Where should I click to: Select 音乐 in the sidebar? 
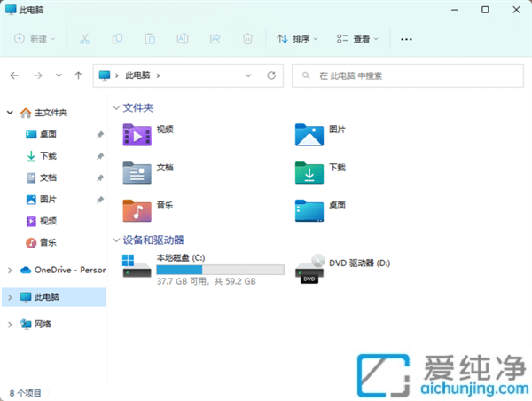48,242
